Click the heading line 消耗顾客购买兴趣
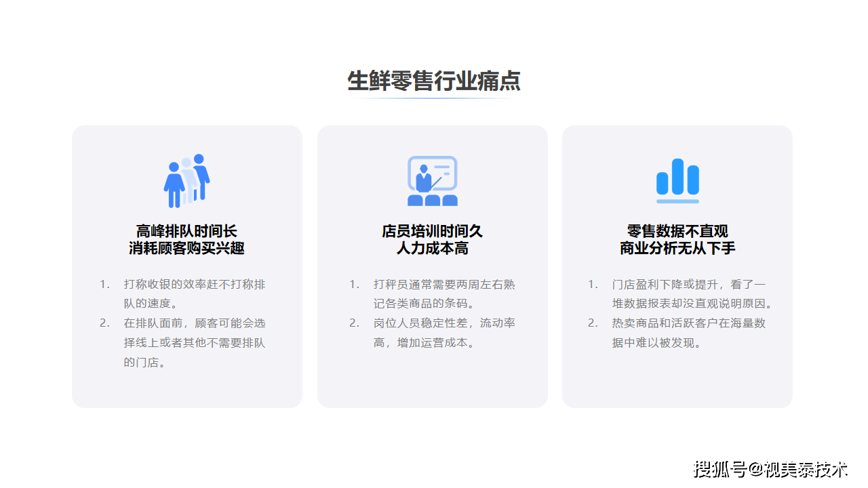The width and height of the screenshot is (868, 488). [186, 248]
